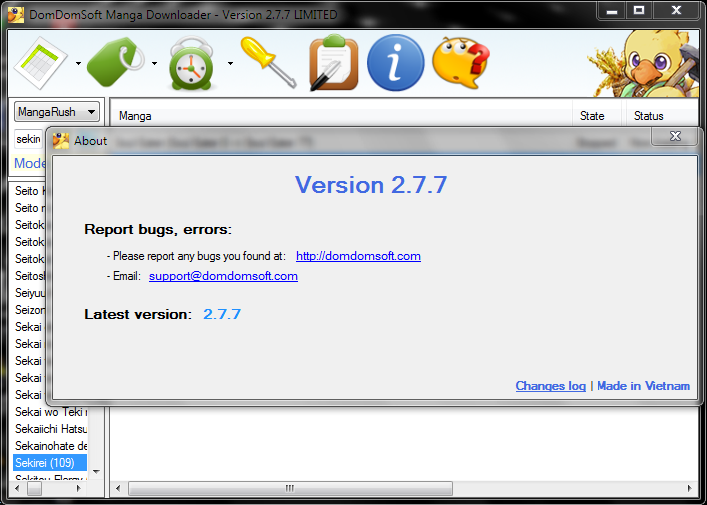Select 'Sekaiichi Hatsu' list entry
The width and height of the screenshot is (707, 505).
tap(51, 429)
